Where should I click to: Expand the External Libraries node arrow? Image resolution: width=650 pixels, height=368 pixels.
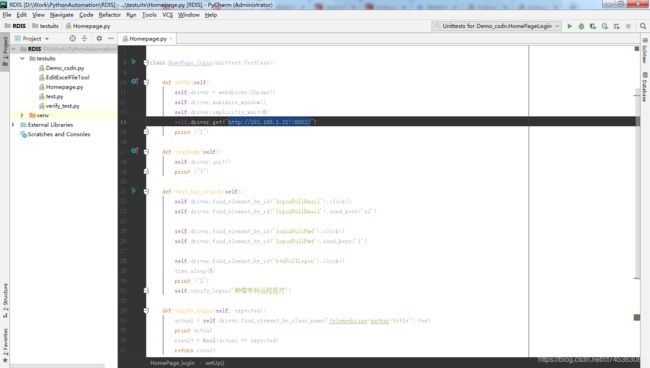click(13, 125)
